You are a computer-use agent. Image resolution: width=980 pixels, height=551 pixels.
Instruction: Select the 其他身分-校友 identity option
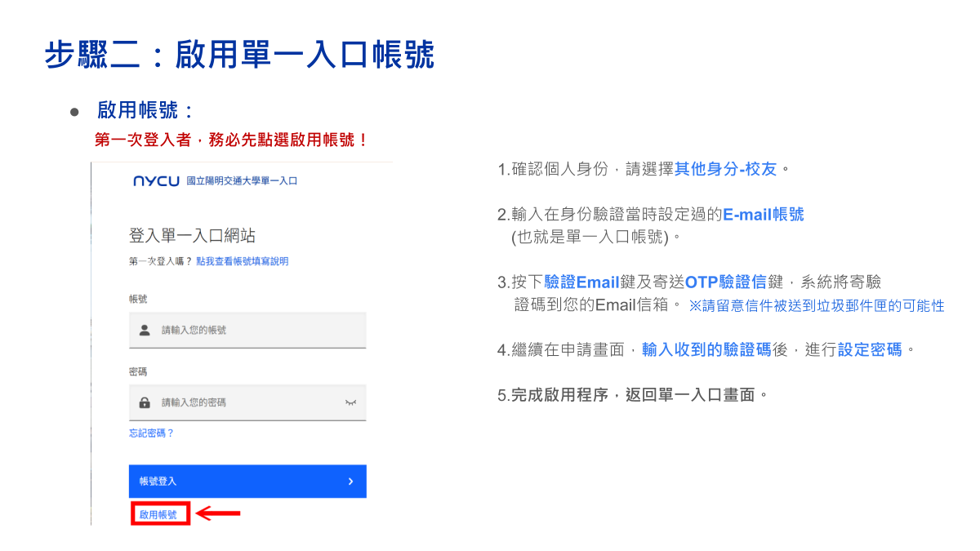727,168
